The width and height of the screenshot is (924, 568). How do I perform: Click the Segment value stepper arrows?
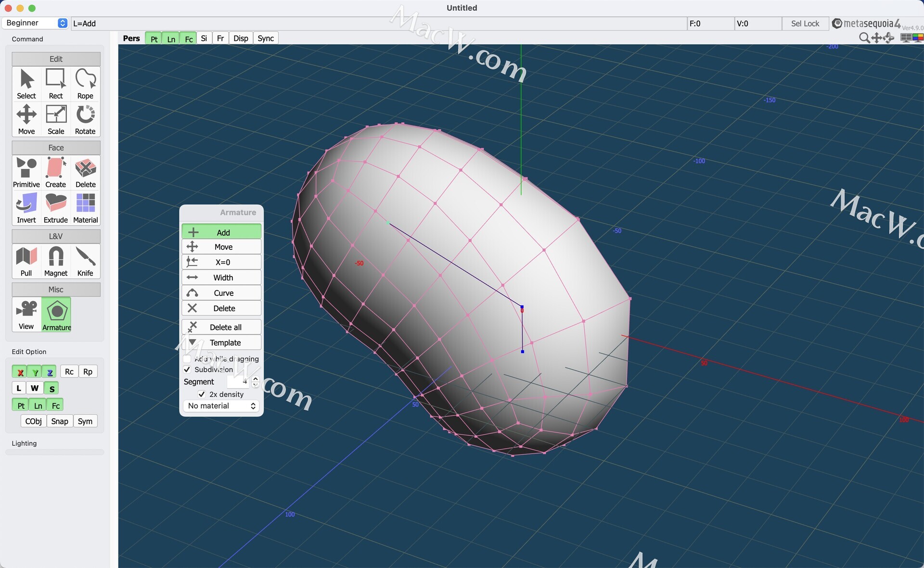256,382
